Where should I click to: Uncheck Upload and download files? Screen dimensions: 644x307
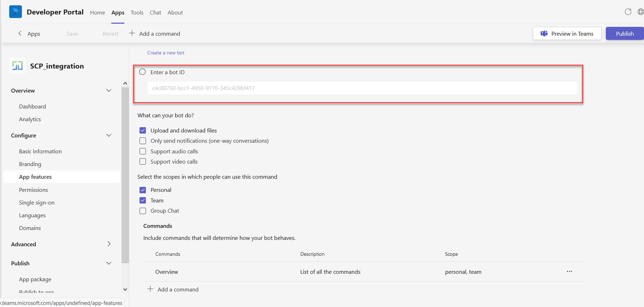point(143,130)
